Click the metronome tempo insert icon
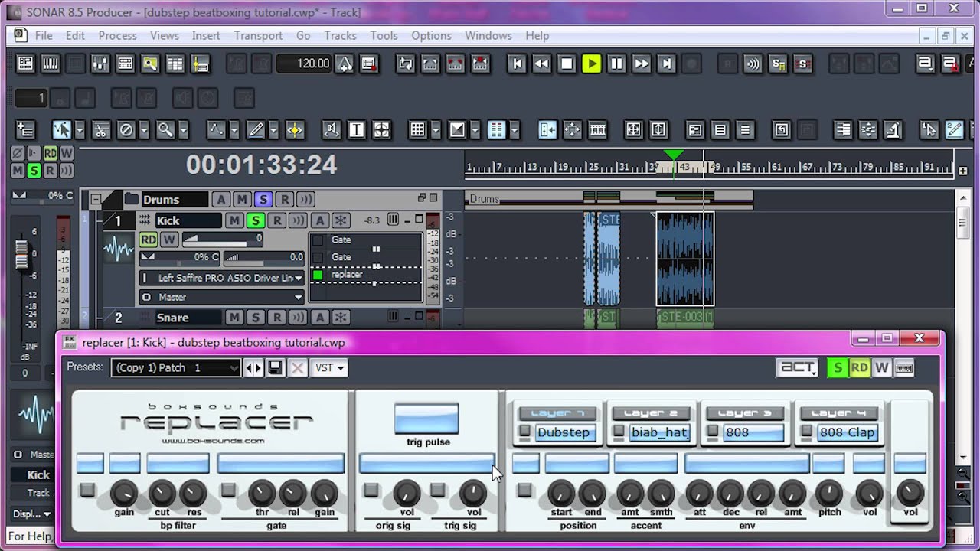Screen dimensions: 980x551 [x=345, y=64]
